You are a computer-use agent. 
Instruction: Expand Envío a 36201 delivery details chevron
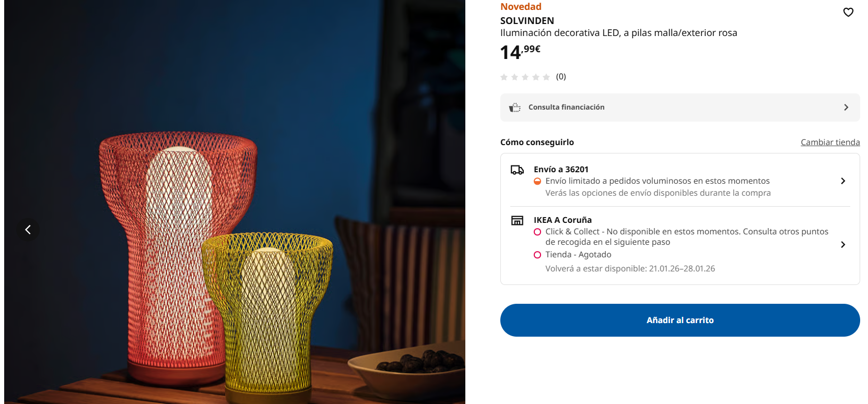(843, 181)
